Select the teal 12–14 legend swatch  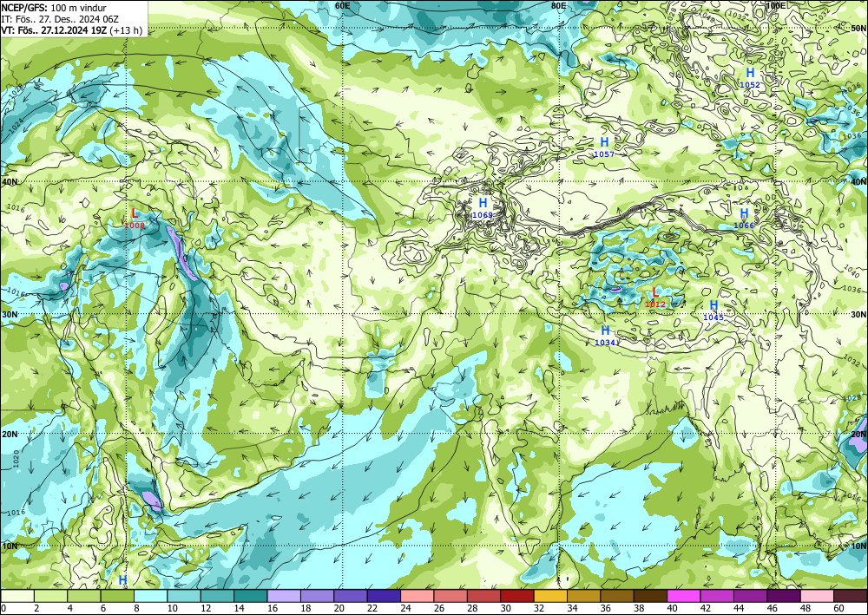(x=217, y=596)
